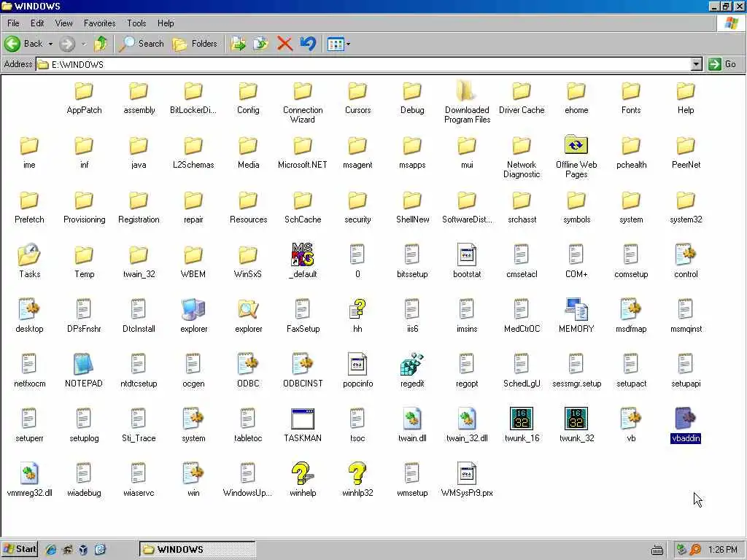
Task: Select the bootstat file icon
Action: click(467, 254)
